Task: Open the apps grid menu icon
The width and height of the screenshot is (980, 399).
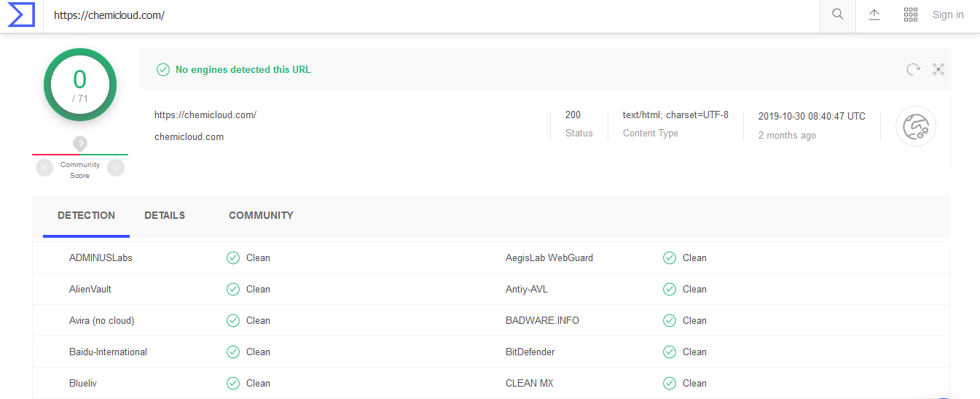Action: (910, 15)
